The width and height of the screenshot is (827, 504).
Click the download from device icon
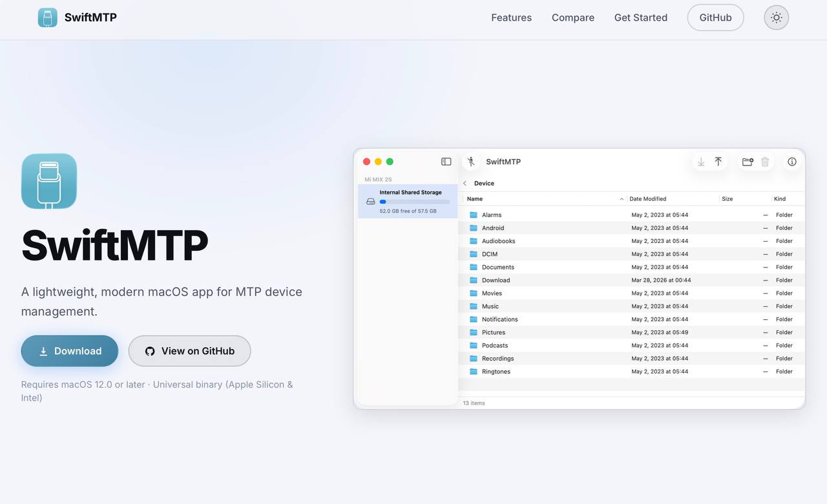pyautogui.click(x=701, y=162)
